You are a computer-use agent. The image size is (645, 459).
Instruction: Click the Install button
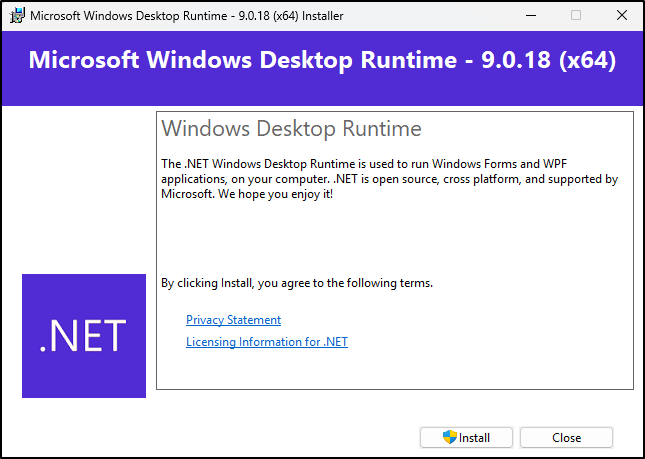click(x=466, y=438)
